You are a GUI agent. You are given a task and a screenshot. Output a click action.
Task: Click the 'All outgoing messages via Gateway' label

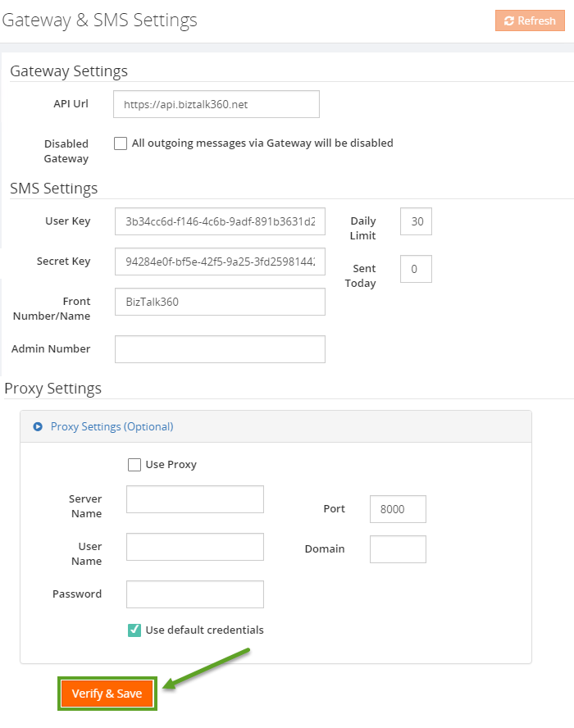[x=262, y=143]
